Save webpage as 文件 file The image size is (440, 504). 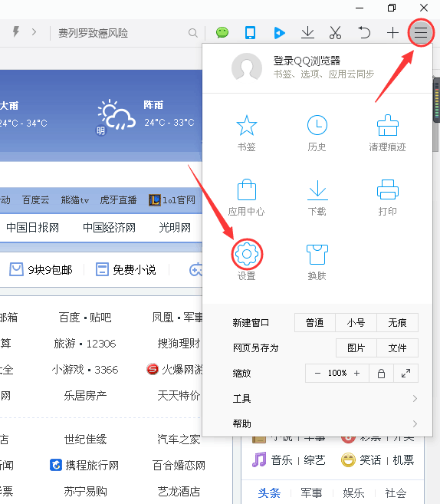(x=397, y=348)
